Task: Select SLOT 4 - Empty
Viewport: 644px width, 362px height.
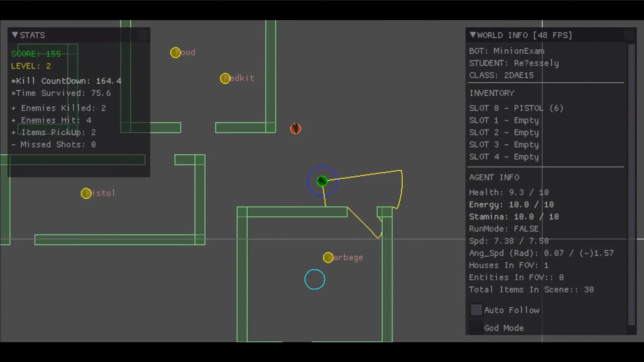Action: [504, 157]
